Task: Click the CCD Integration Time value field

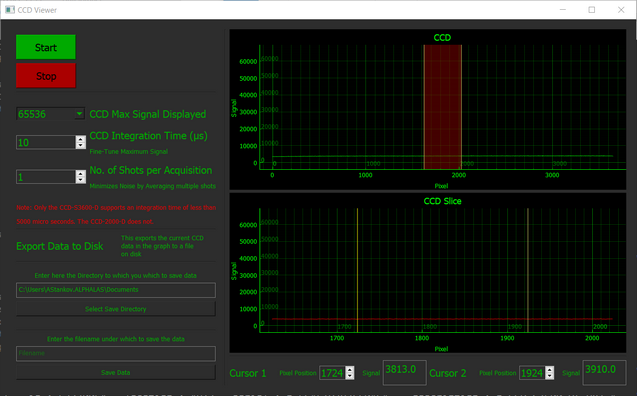Action: click(x=46, y=142)
